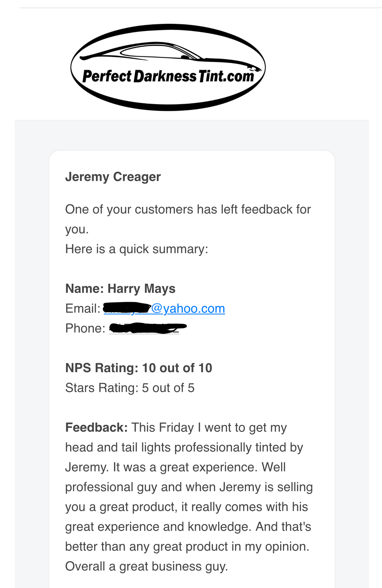Click 'head and tail lights professionally tinted' line

click(x=184, y=447)
